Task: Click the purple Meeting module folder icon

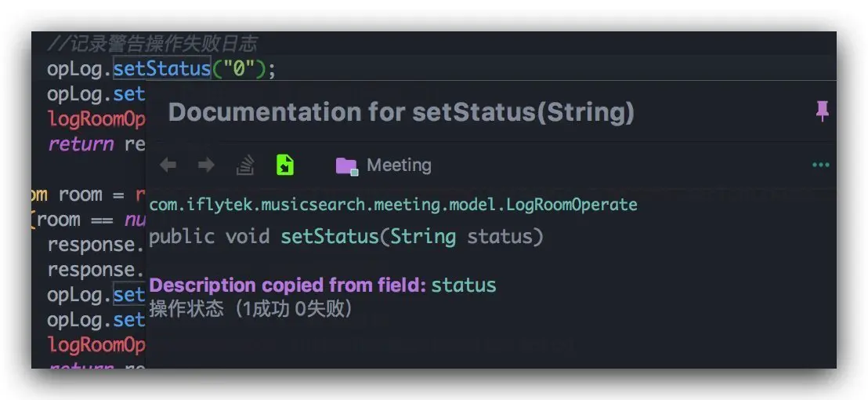Action: click(346, 165)
